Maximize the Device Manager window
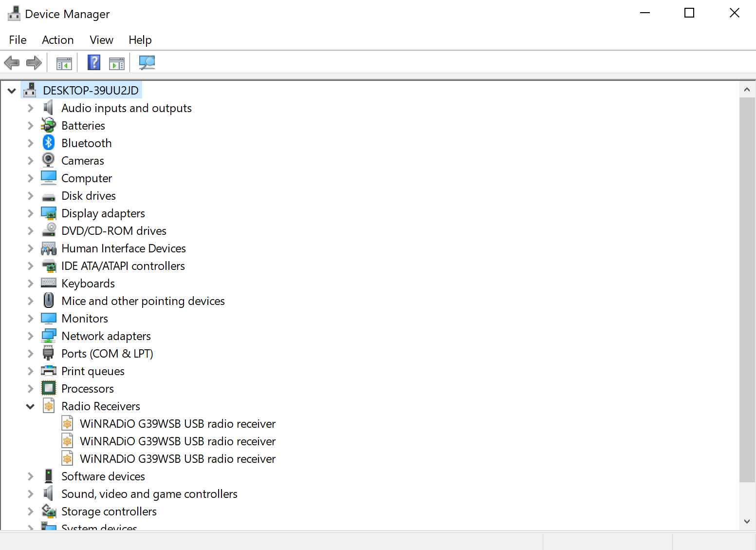Viewport: 756px width, 550px height. [x=689, y=13]
